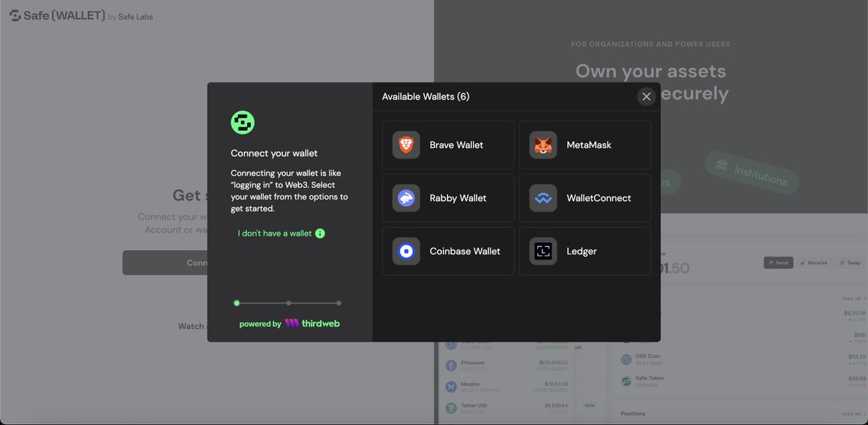Select Brave Wallet label

click(456, 145)
